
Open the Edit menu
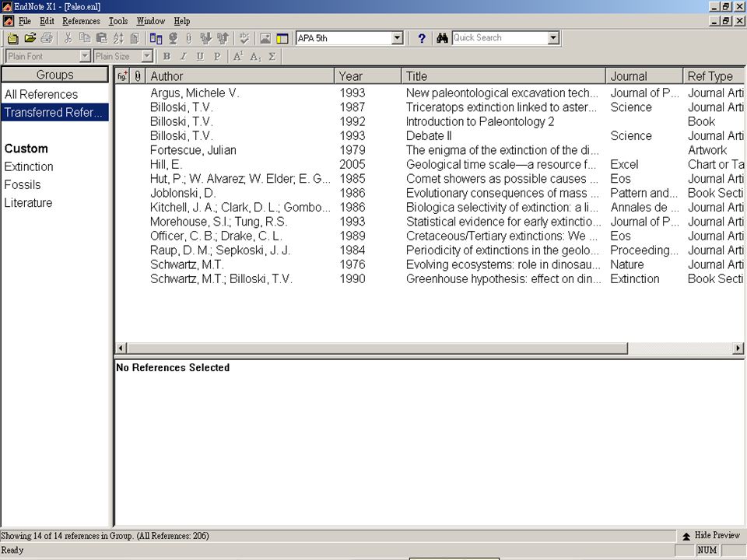(47, 21)
